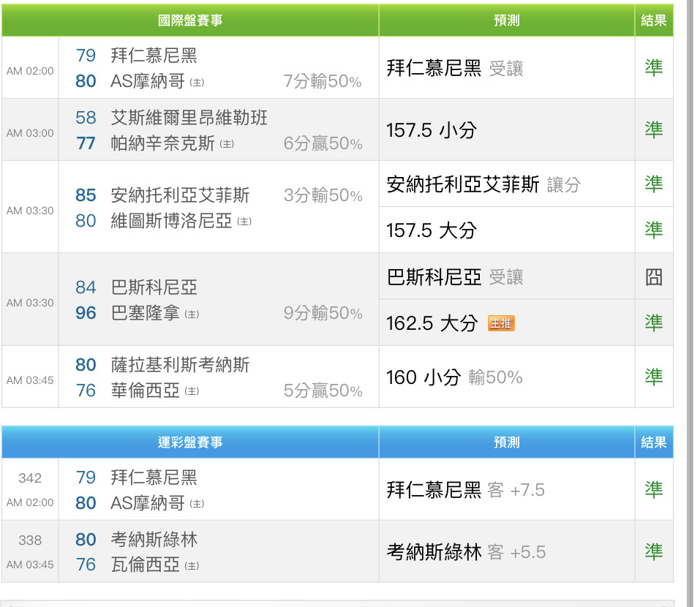The image size is (700, 607).
Task: Click match number 342
Action: point(30,478)
